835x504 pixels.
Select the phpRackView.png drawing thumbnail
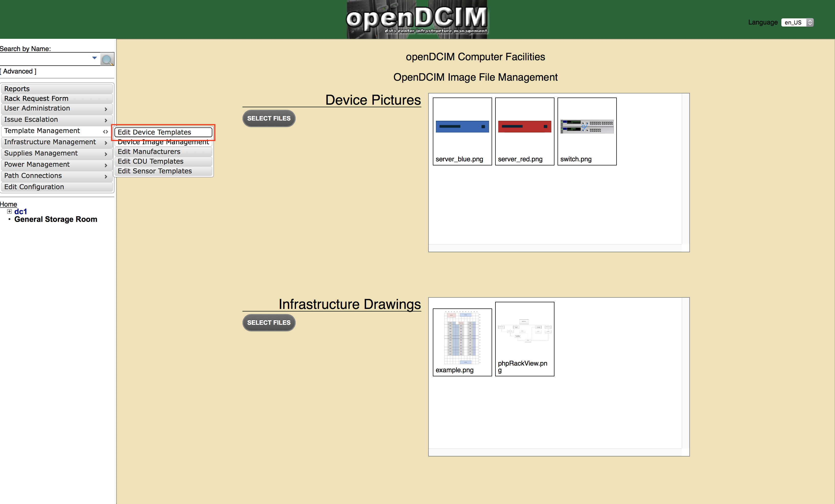point(525,339)
